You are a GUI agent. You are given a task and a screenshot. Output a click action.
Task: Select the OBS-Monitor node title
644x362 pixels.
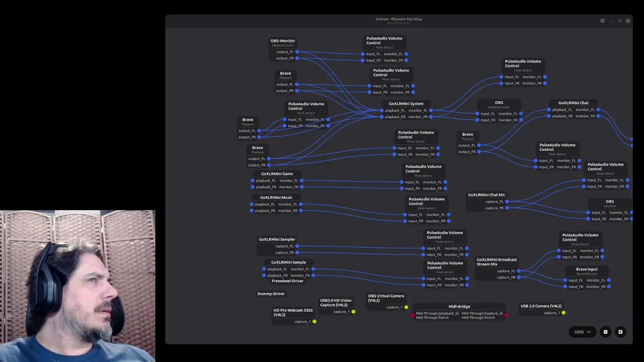tap(283, 41)
